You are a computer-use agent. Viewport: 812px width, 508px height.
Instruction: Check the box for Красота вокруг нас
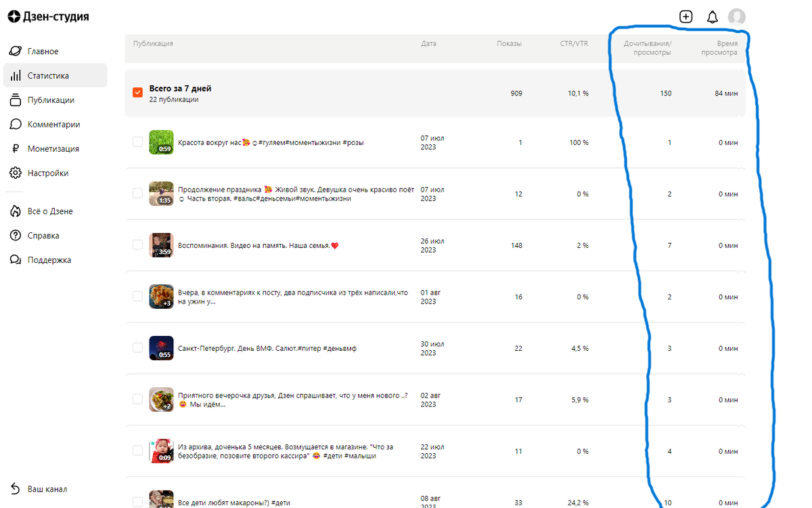coord(138,142)
